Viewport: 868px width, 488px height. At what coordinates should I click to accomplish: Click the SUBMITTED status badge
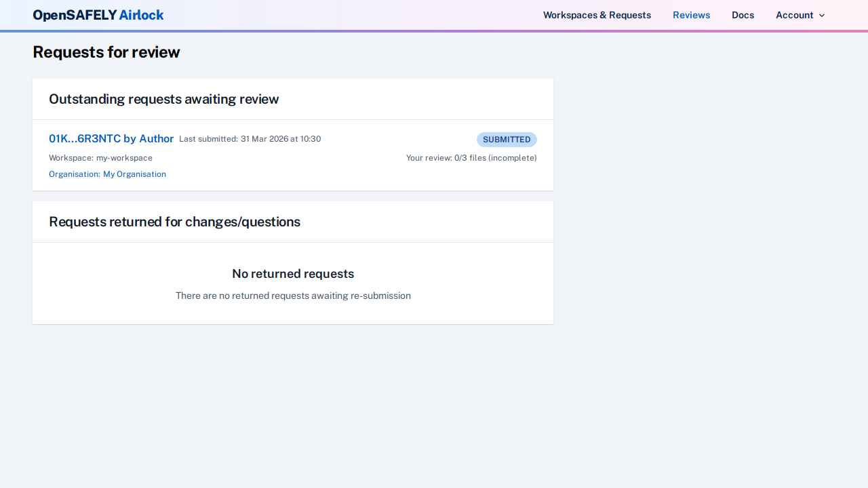[x=507, y=140]
